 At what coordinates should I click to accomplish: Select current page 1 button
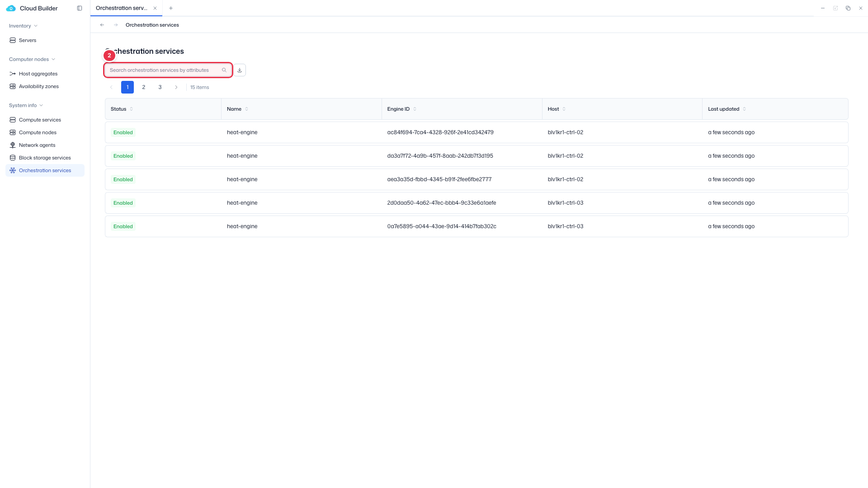(x=127, y=87)
